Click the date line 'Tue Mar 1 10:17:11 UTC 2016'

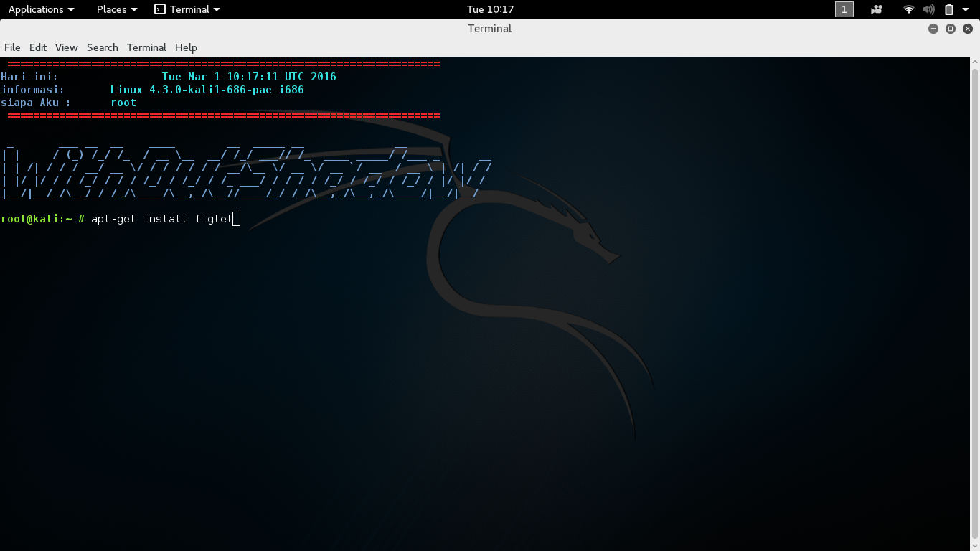tap(249, 77)
